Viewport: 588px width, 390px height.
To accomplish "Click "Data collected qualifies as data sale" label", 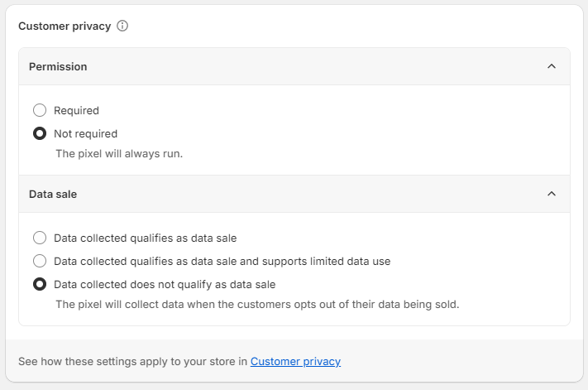I will pos(145,238).
